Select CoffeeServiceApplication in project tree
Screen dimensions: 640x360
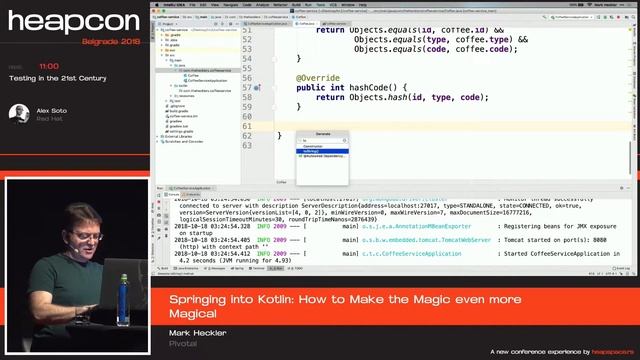point(205,80)
